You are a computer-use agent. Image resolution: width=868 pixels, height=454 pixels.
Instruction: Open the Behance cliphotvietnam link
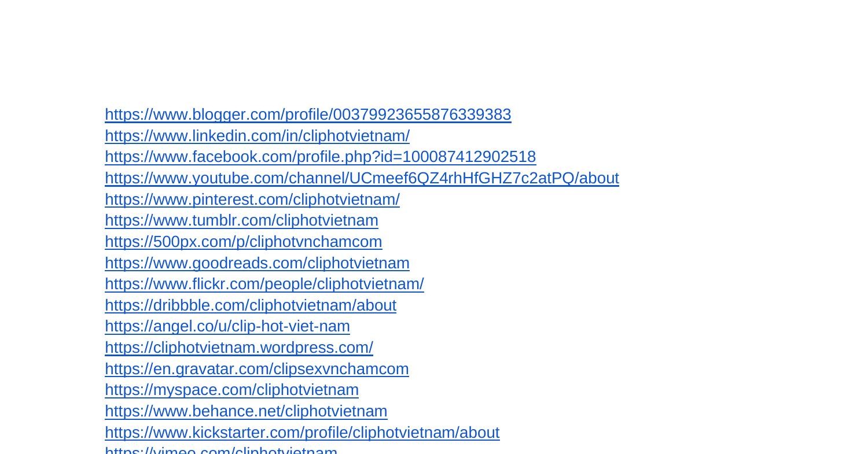(246, 411)
